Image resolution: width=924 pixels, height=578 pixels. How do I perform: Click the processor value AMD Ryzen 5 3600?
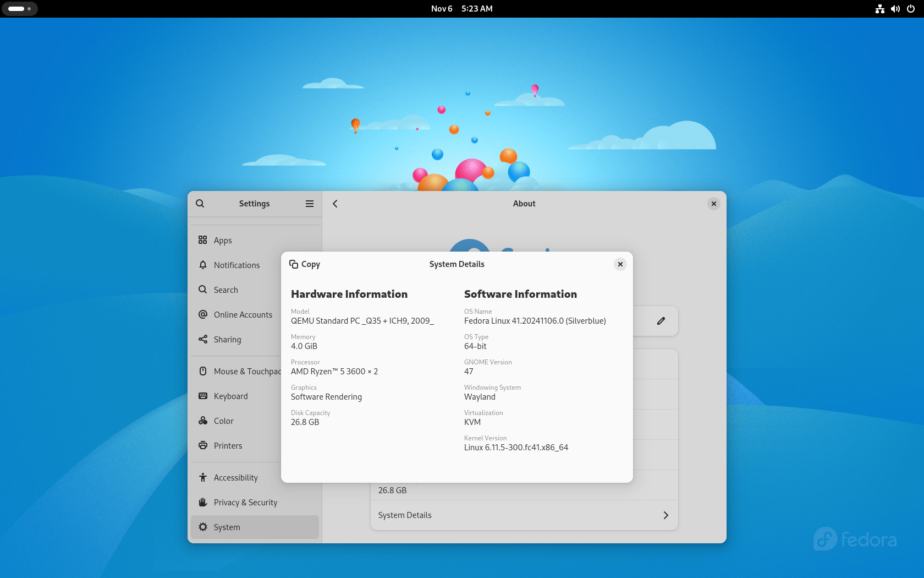pos(334,372)
